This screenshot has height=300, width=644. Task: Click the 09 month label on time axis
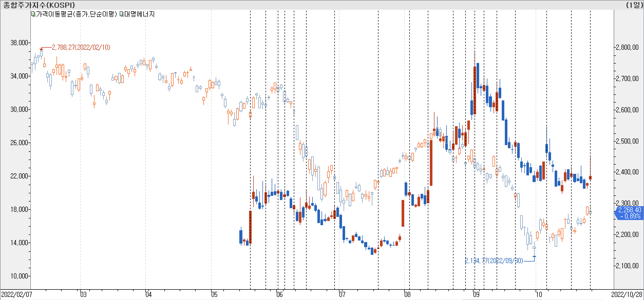click(476, 294)
